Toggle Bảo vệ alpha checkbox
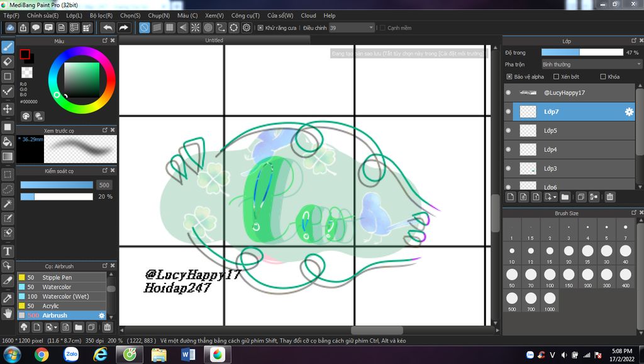This screenshot has height=364, width=644. (509, 76)
